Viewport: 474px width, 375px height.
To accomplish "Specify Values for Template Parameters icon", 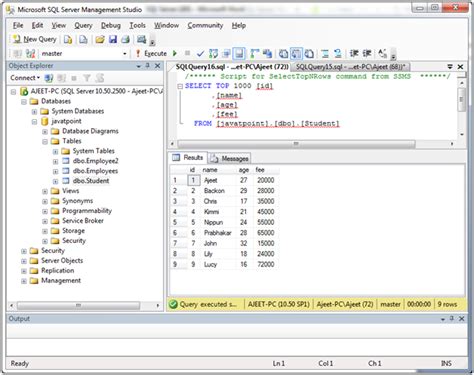I will point(383,53).
